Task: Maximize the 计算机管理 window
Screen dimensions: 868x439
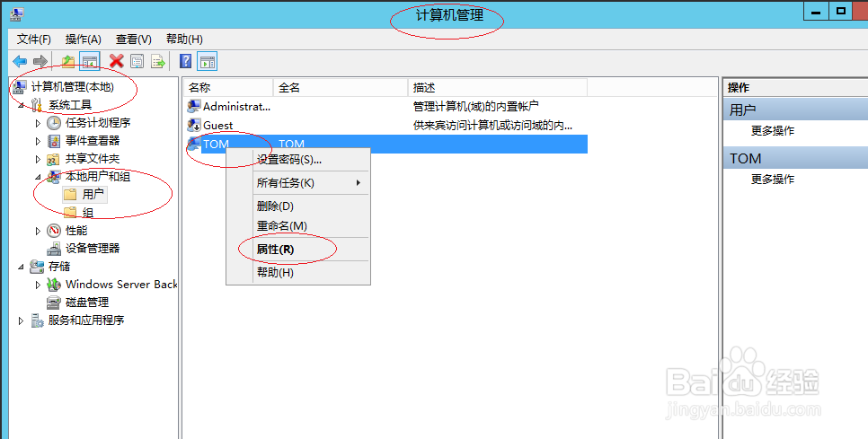Action: tap(841, 12)
